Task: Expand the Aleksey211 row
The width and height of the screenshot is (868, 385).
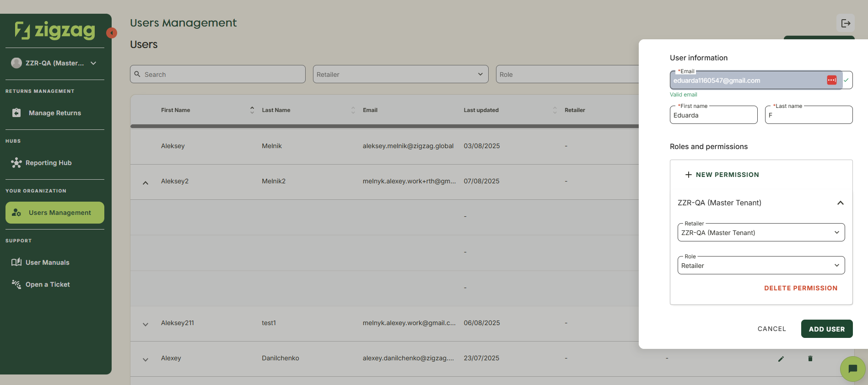Action: tap(146, 324)
